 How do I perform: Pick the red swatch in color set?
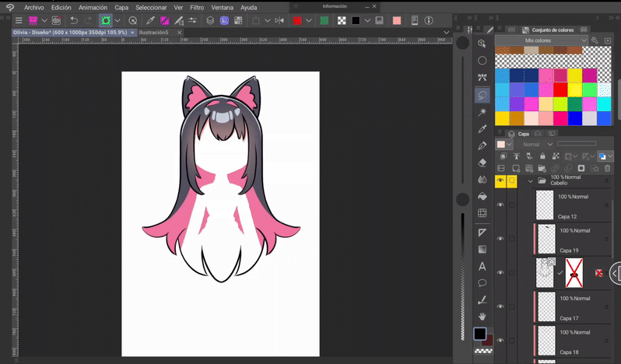560,89
